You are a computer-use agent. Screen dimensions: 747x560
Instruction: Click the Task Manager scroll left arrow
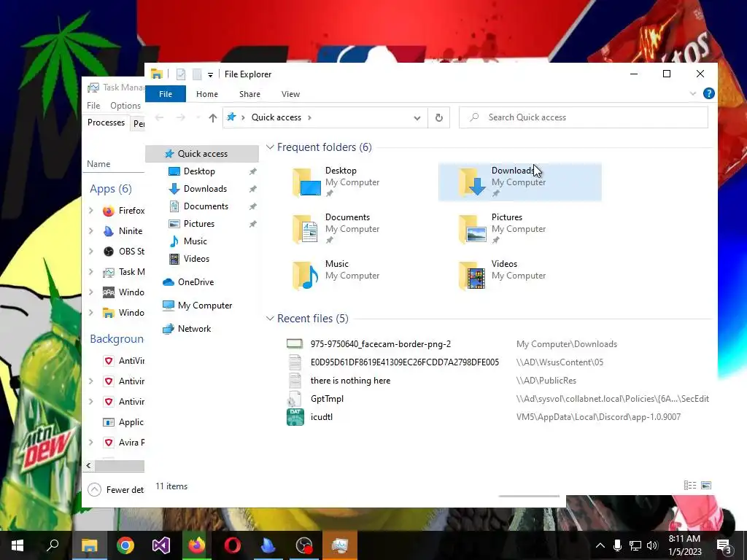click(x=88, y=465)
